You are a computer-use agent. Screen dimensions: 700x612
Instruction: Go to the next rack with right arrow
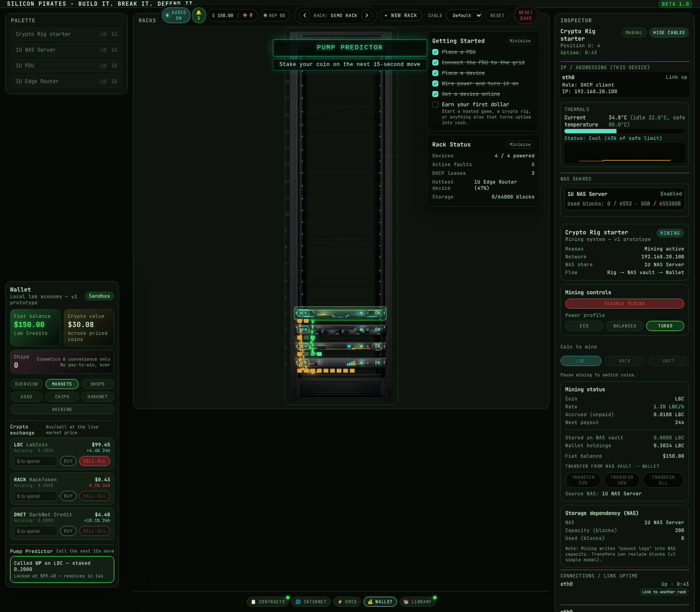[367, 15]
